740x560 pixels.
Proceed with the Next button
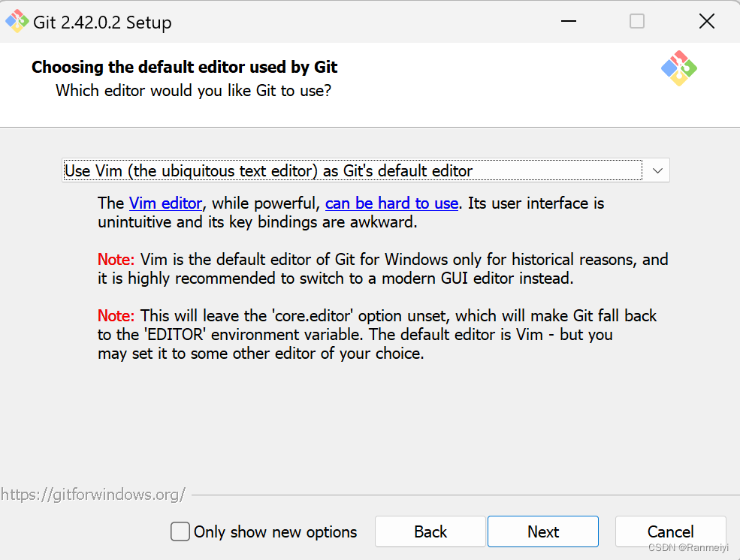coord(543,531)
